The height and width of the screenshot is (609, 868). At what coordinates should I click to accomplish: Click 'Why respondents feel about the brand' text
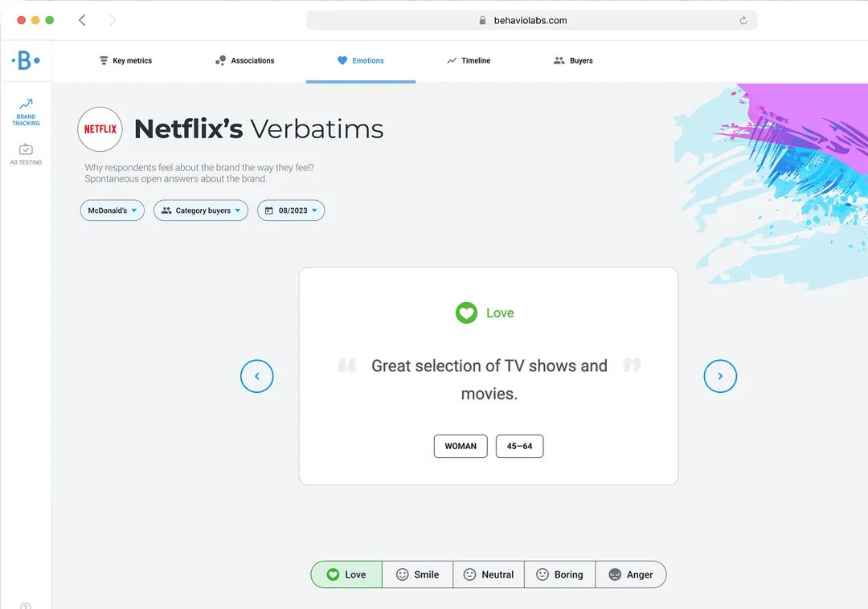click(x=199, y=168)
